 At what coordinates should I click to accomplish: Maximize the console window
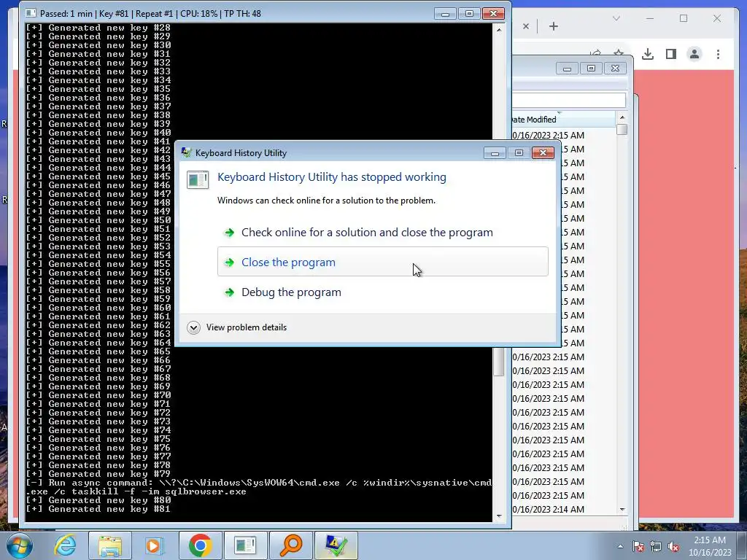[469, 13]
